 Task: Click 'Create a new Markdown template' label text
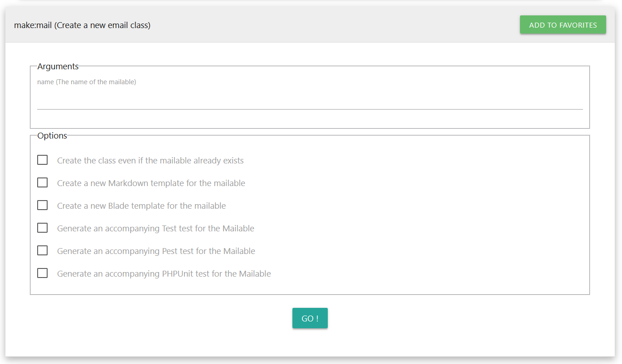pyautogui.click(x=151, y=183)
